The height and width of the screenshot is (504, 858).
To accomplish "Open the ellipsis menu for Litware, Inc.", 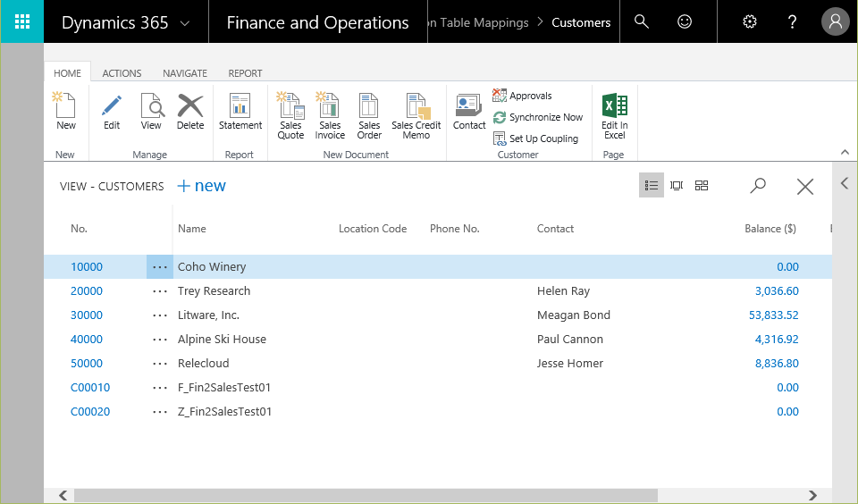I will pos(160,315).
